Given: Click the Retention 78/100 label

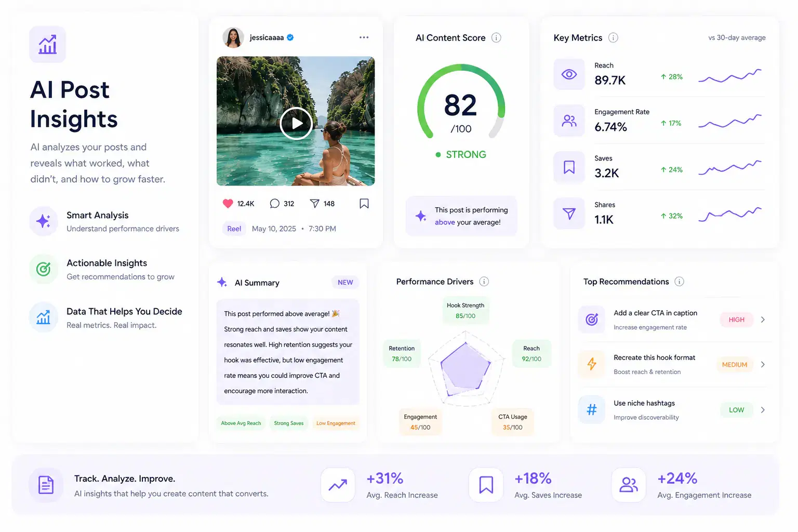Looking at the screenshot, I should coord(402,354).
